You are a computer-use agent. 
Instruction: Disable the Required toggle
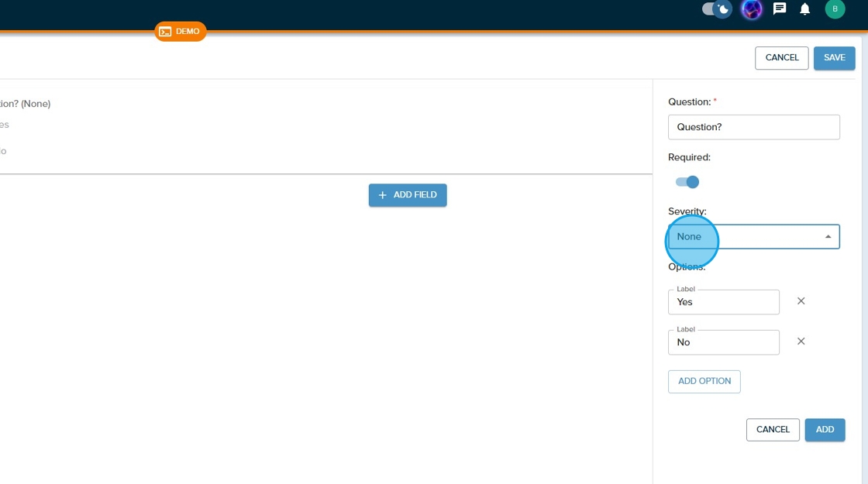pyautogui.click(x=687, y=182)
